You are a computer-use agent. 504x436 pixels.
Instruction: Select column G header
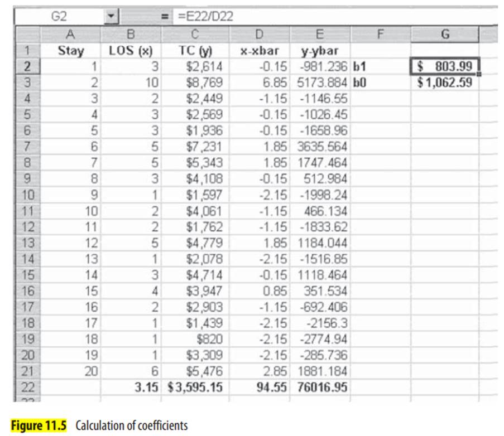(445, 35)
